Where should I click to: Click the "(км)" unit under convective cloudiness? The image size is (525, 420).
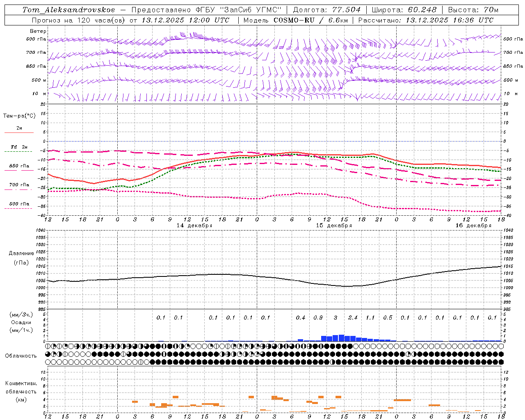coord(21,399)
